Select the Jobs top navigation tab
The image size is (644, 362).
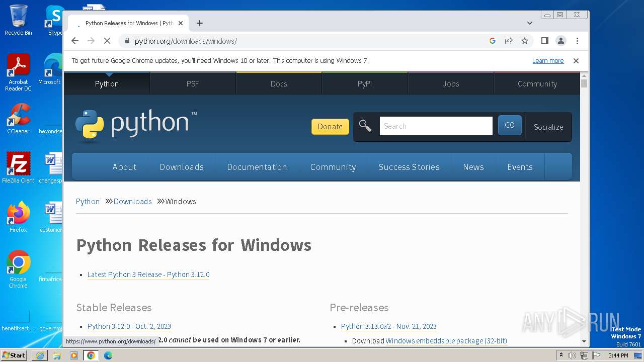[451, 84]
